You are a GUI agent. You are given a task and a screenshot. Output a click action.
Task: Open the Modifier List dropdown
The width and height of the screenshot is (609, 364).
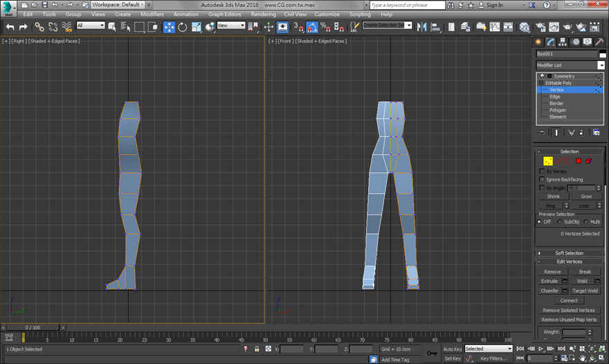tap(601, 65)
